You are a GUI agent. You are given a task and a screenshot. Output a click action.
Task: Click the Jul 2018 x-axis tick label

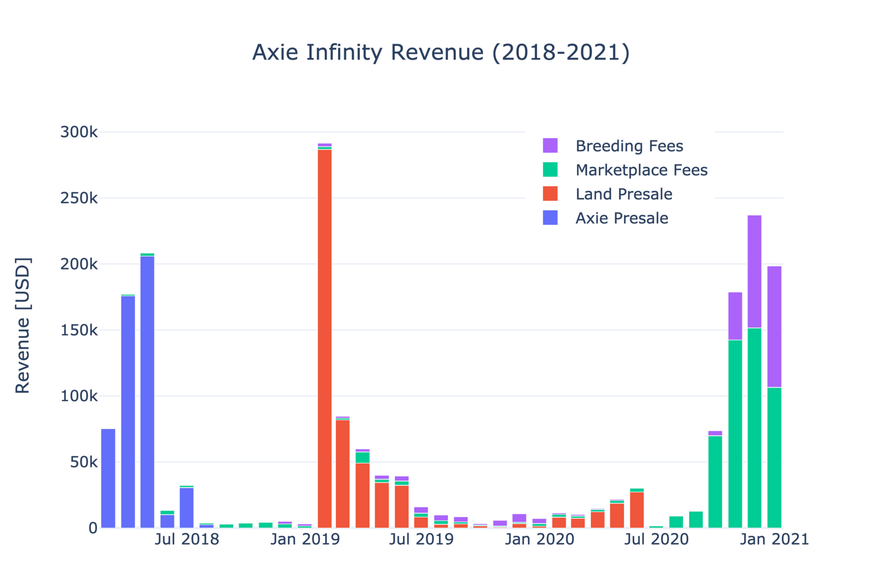point(187,539)
